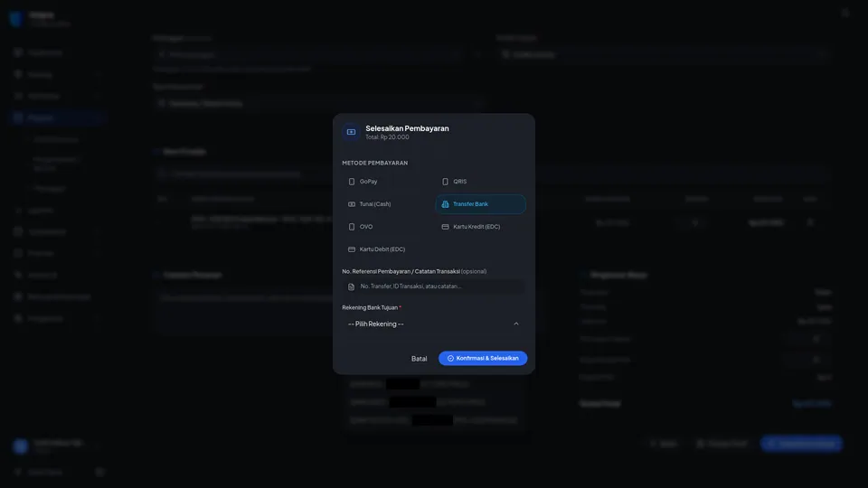Select the Transfer Bank payment option
Viewport: 868px width, 488px height.
tap(480, 204)
